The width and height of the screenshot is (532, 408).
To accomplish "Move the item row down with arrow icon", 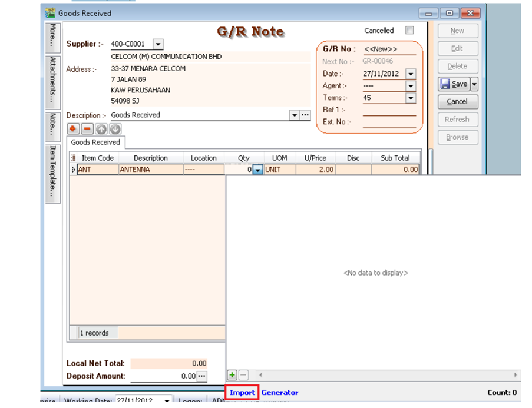I will click(x=115, y=129).
